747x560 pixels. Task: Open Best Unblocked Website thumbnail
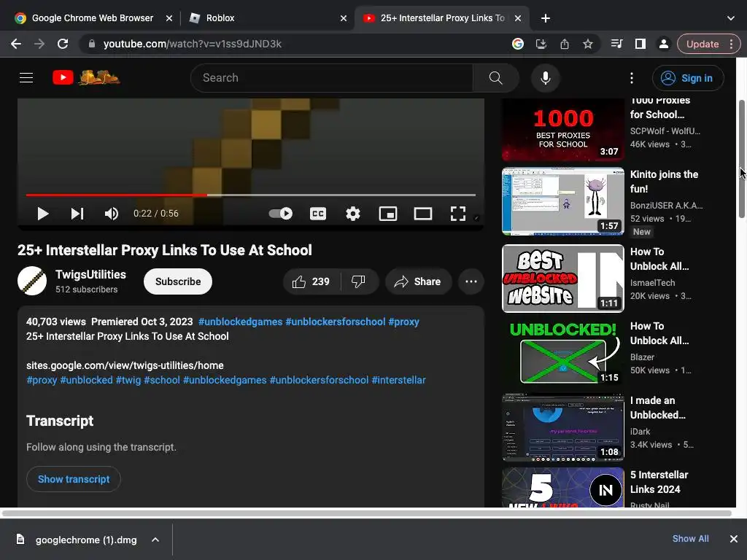pos(563,279)
